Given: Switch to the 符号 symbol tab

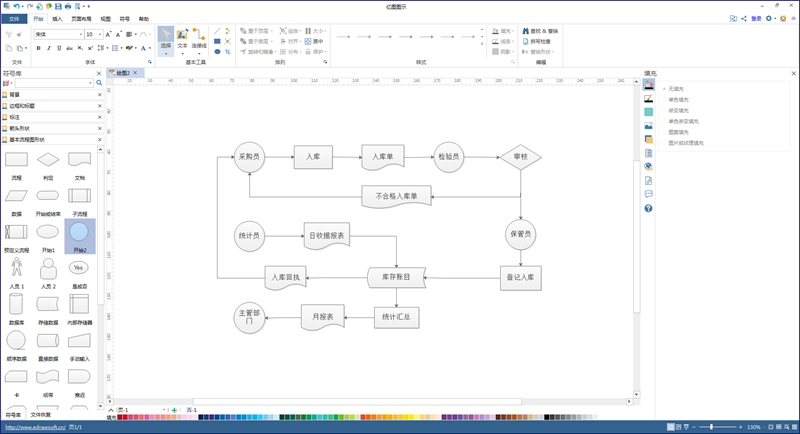Looking at the screenshot, I should [x=124, y=19].
